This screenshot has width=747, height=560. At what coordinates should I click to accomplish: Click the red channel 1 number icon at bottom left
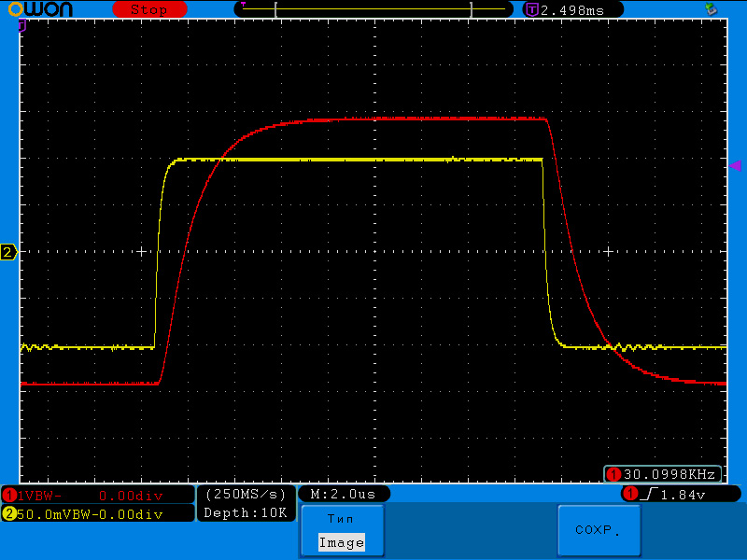[x=8, y=496]
